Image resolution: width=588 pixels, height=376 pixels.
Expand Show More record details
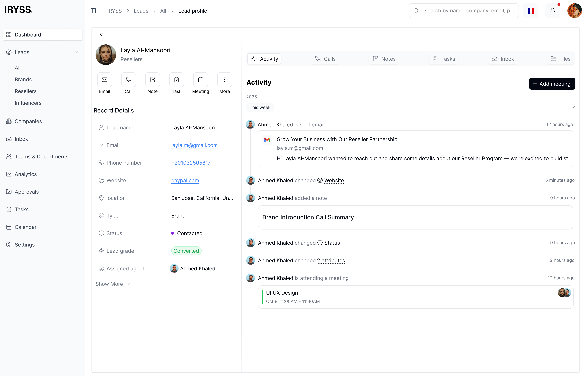coord(113,284)
